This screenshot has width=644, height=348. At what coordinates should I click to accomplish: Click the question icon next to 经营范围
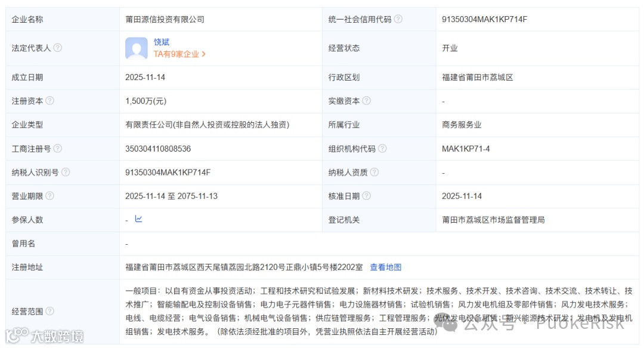[51, 311]
